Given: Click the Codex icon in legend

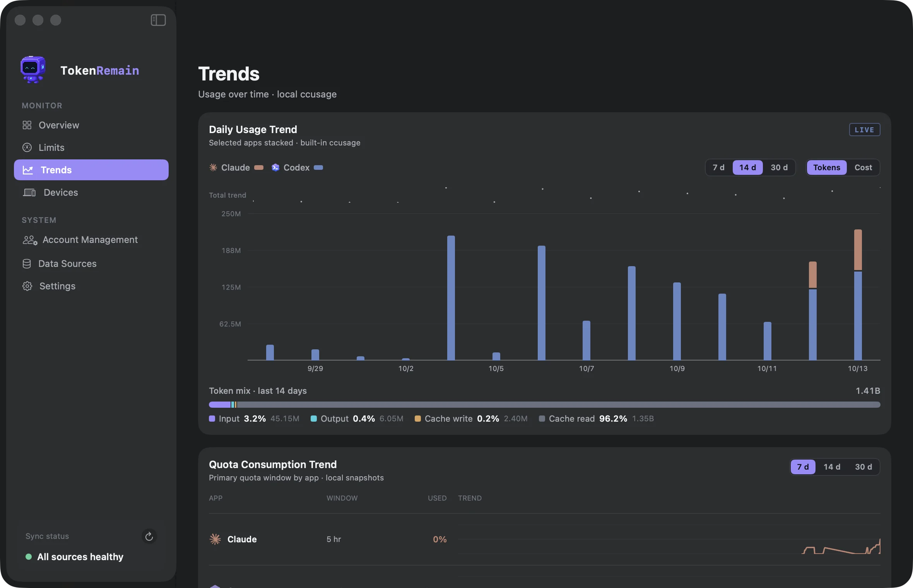Looking at the screenshot, I should pyautogui.click(x=275, y=168).
